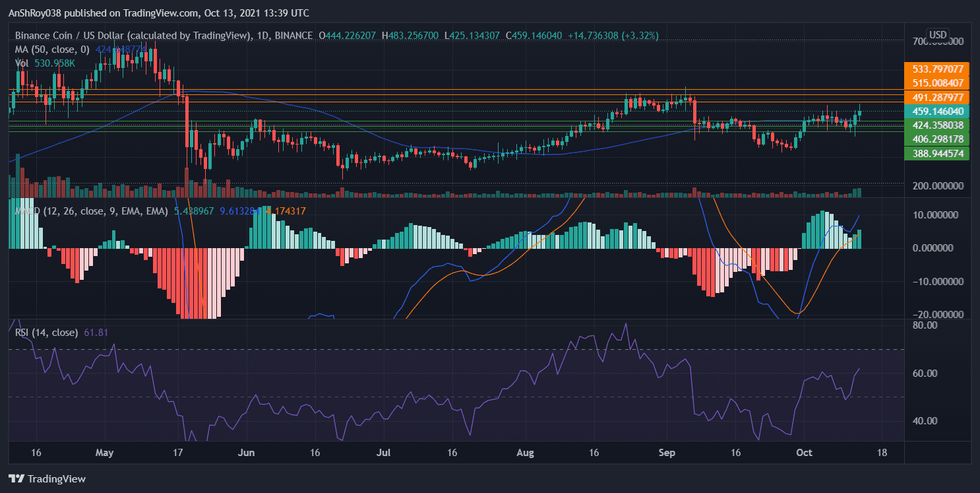Click the May label on the time axis
Viewport: 980px width, 493px height.
point(104,453)
